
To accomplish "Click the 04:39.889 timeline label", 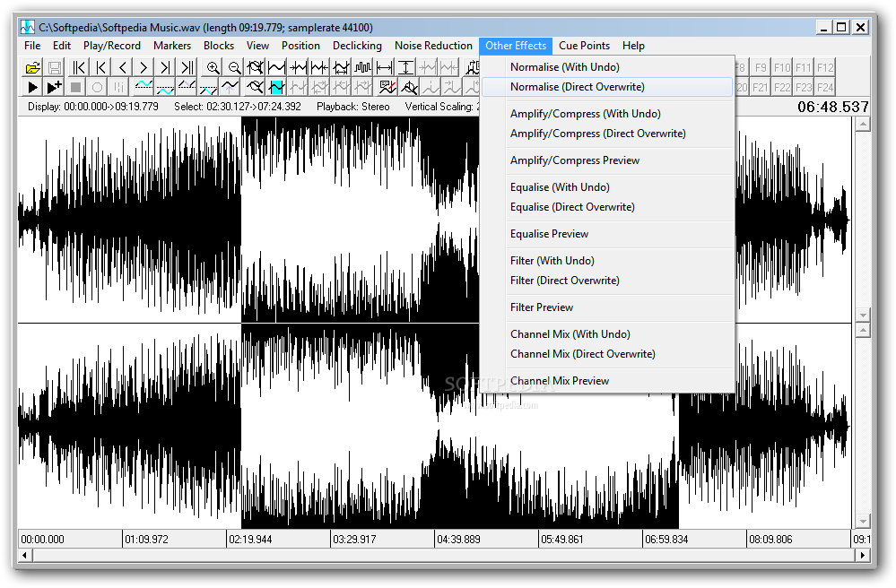I will (458, 540).
